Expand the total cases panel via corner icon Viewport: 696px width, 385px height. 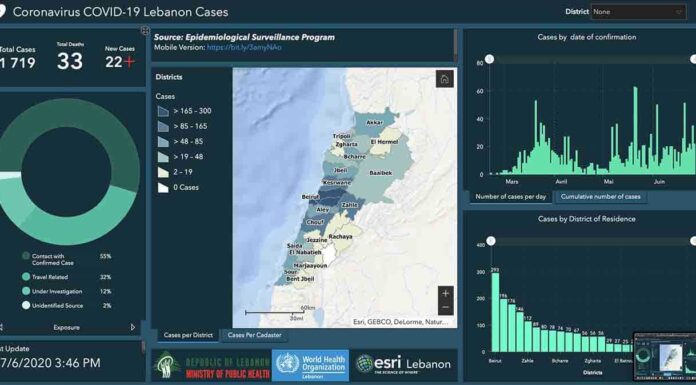145,30
